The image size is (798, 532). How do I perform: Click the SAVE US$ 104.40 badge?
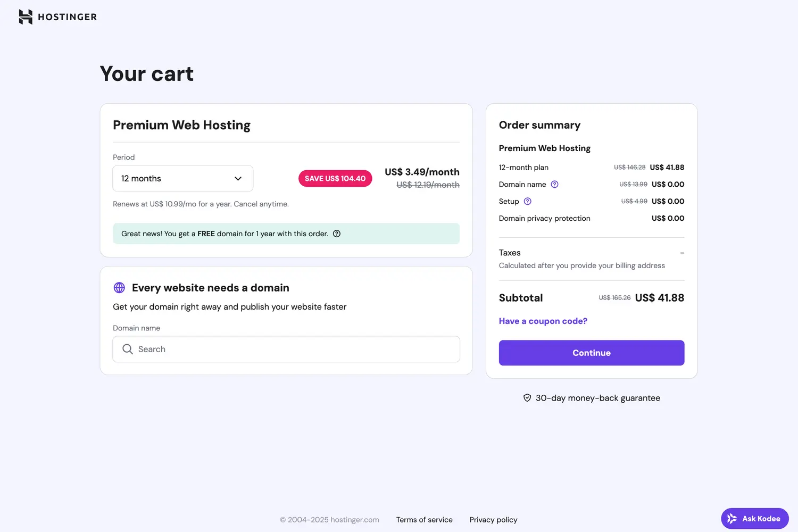(335, 178)
